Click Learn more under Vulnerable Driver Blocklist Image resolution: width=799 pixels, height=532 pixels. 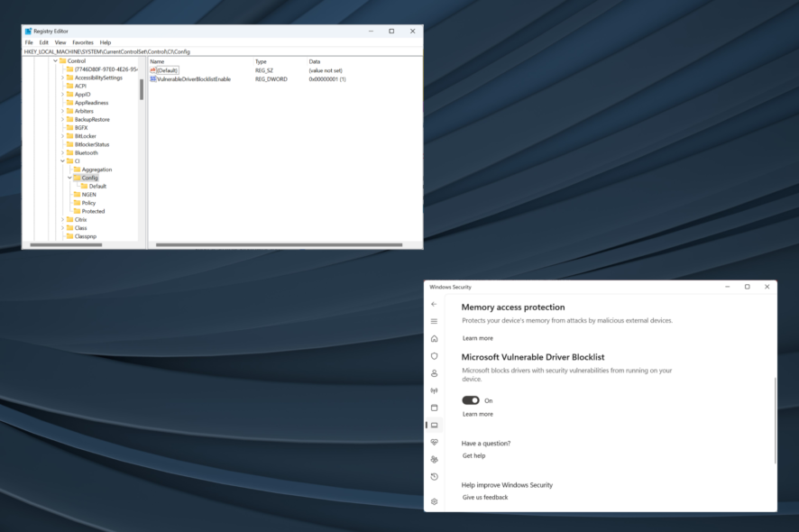477,414
